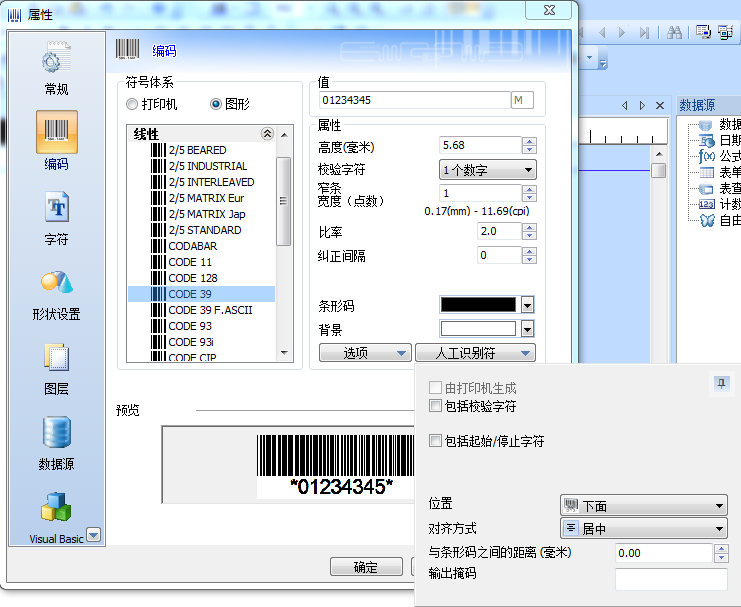741x607 pixels.
Task: Collapse the 线性 group with the chevron
Action: pos(267,134)
